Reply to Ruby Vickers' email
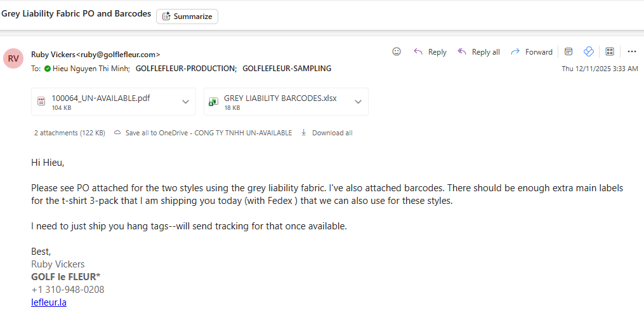Viewport: 644px width, 317px height. [x=430, y=52]
